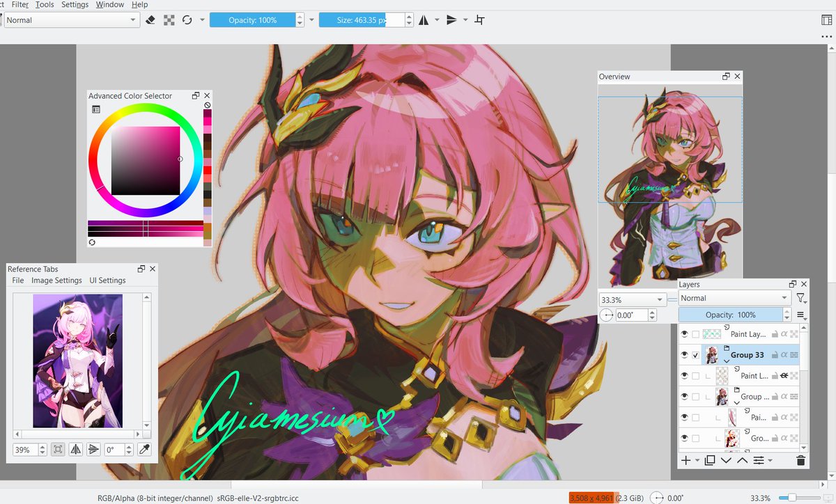Toggle eraser mode in the toolbar
This screenshot has height=504, width=836.
point(151,20)
